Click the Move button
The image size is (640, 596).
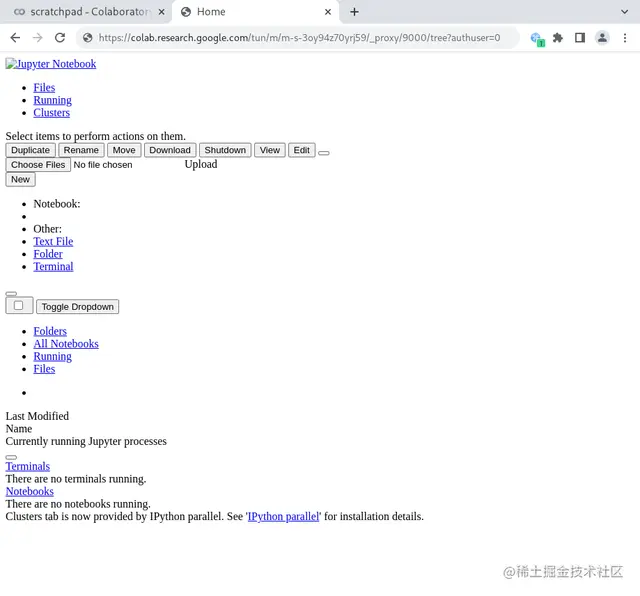124,150
